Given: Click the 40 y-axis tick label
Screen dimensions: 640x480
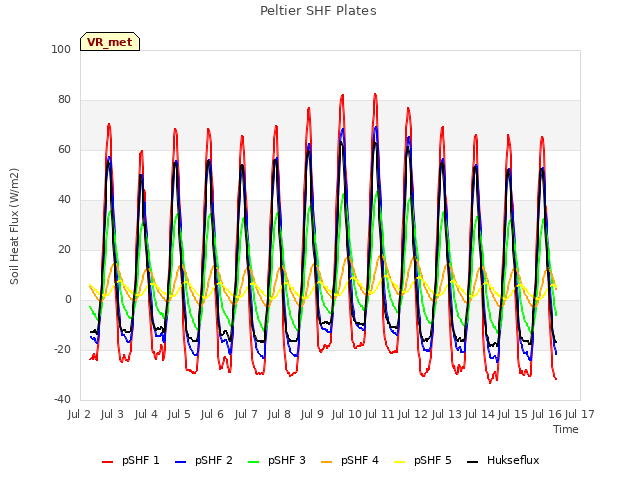Looking at the screenshot, I should pyautogui.click(x=64, y=200).
